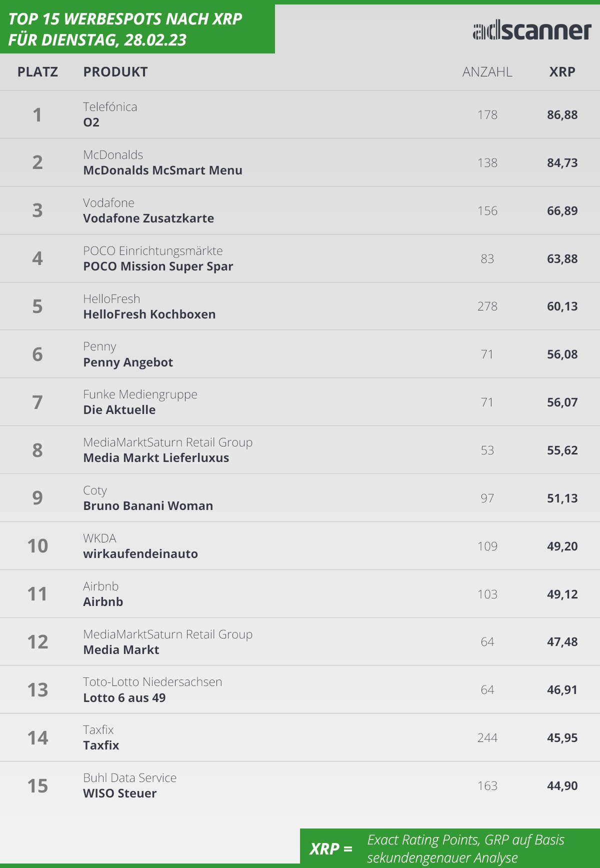
Task: Click the XRP column header
Action: [562, 72]
